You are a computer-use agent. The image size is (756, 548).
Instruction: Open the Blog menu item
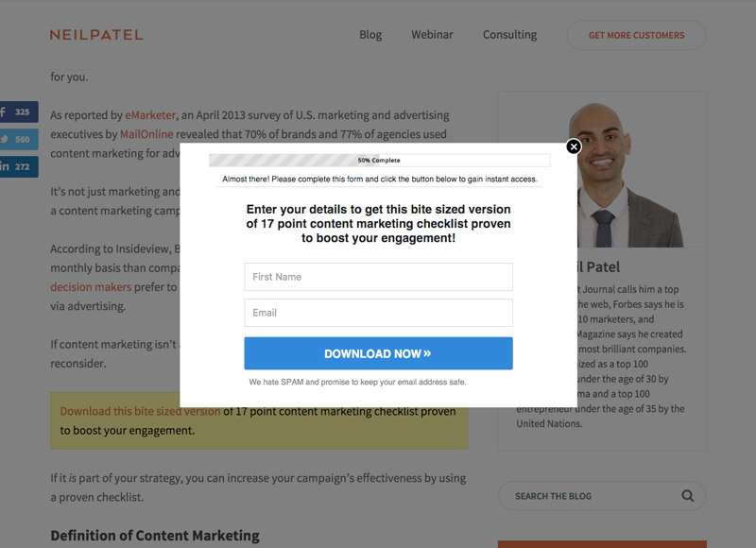370,35
